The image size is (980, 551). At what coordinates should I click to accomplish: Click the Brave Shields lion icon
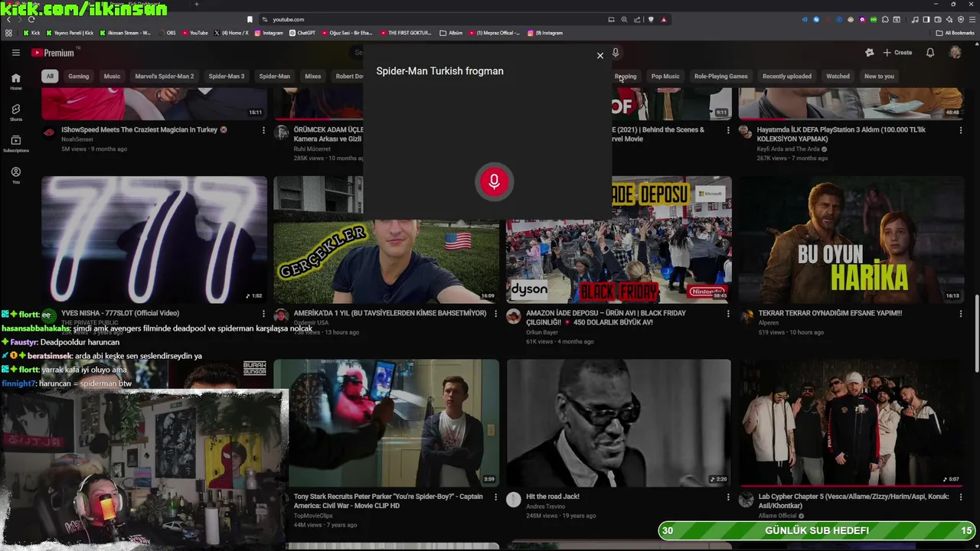point(651,19)
